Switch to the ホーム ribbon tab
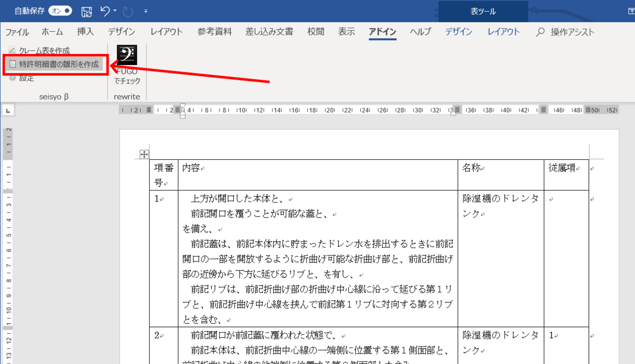Screen dimensions: 635x364 click(x=52, y=32)
